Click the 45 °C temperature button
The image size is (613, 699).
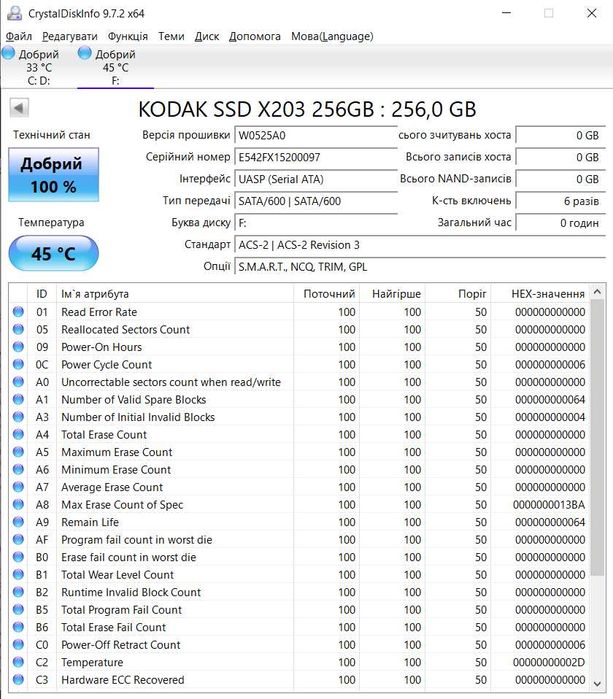(x=53, y=253)
